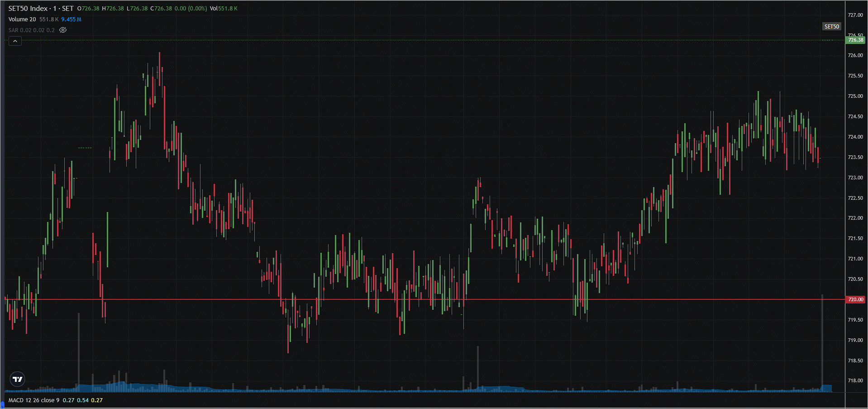The height and width of the screenshot is (409, 868).
Task: Click the C726.38 close value in header
Action: 161,9
